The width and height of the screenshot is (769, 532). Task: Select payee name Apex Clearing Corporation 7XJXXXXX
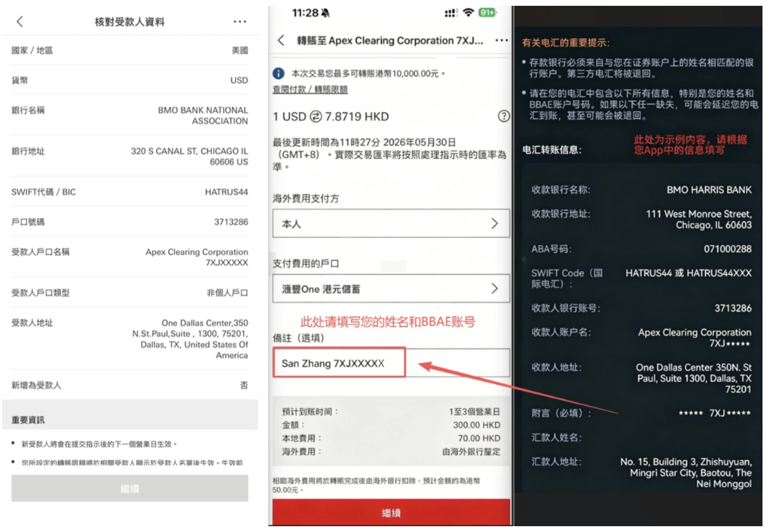click(x=197, y=257)
